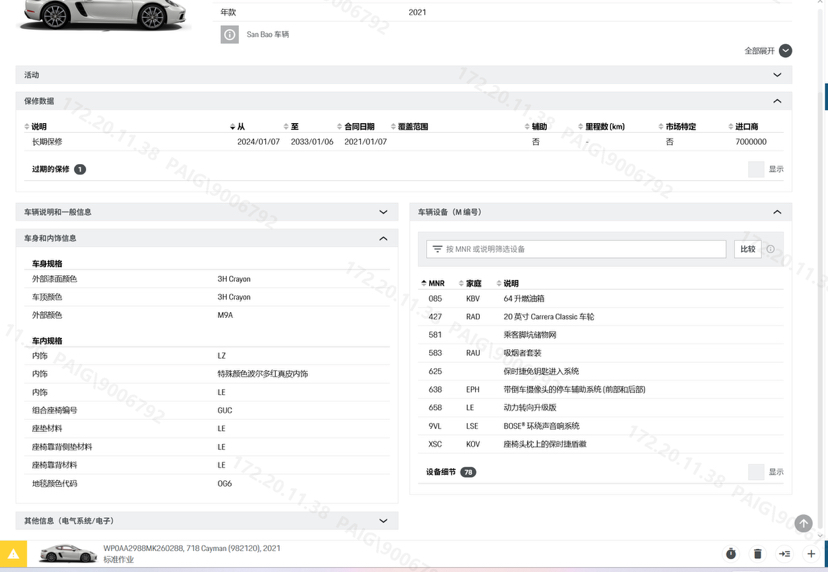
Task: Expand the 活动 section
Action: tap(777, 75)
